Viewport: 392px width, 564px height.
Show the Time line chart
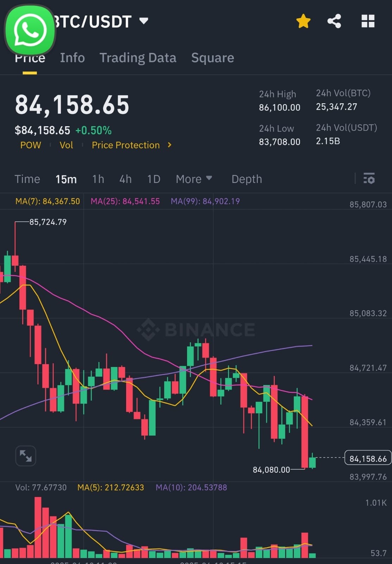click(27, 179)
